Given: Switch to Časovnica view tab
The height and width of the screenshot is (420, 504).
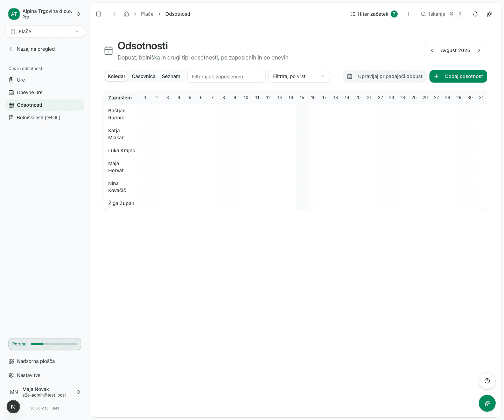Looking at the screenshot, I should click(x=143, y=76).
